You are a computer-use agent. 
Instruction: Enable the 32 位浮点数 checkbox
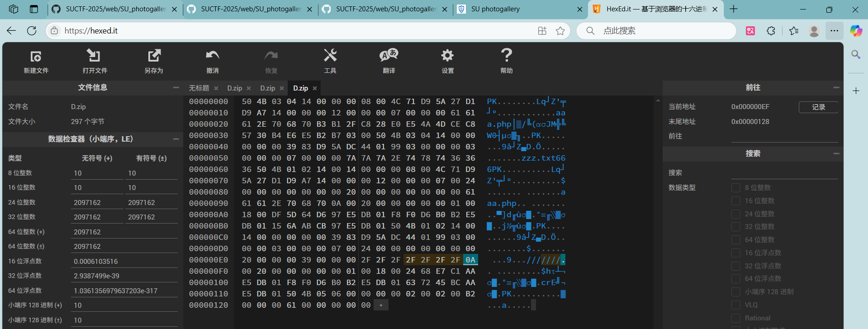click(x=736, y=266)
